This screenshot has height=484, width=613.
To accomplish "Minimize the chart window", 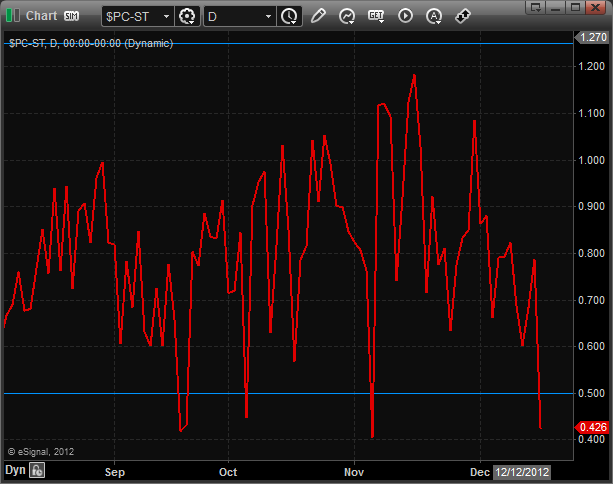I will 555,7.
